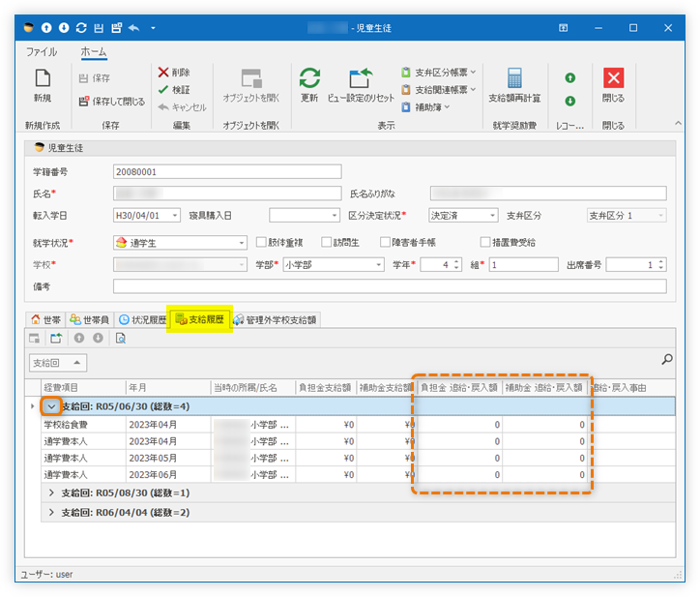Click the オブジェクトを開く icon

tap(251, 78)
